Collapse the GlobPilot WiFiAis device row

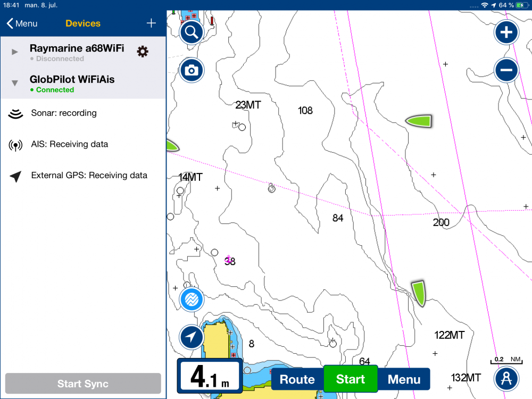click(x=14, y=83)
